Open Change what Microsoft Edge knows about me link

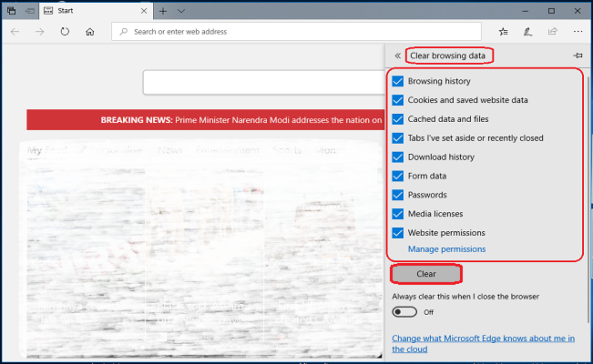[x=483, y=344]
